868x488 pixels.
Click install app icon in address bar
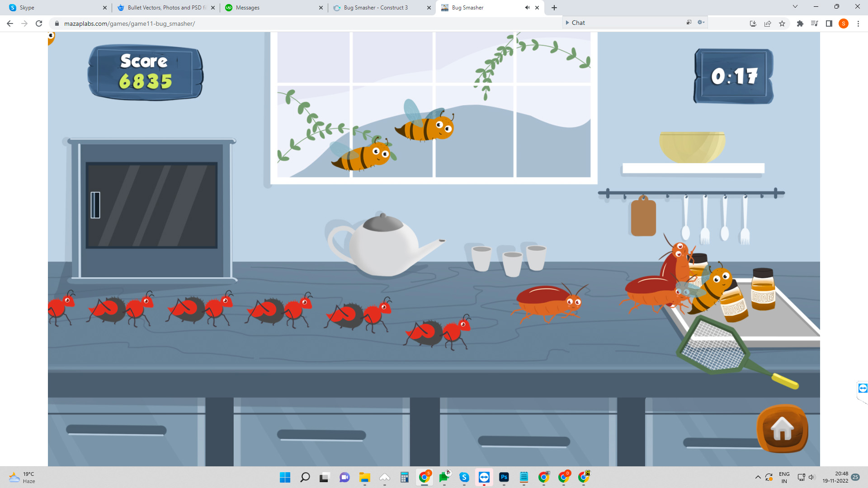pos(753,23)
